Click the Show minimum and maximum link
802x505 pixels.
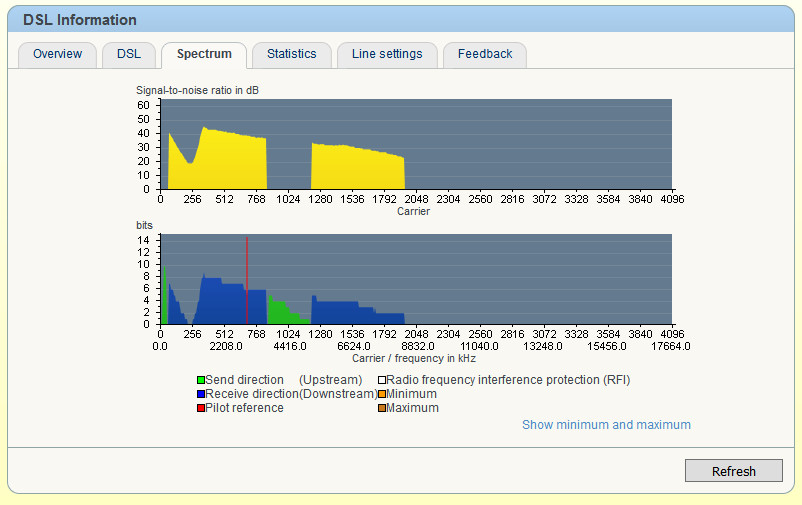[x=606, y=425]
